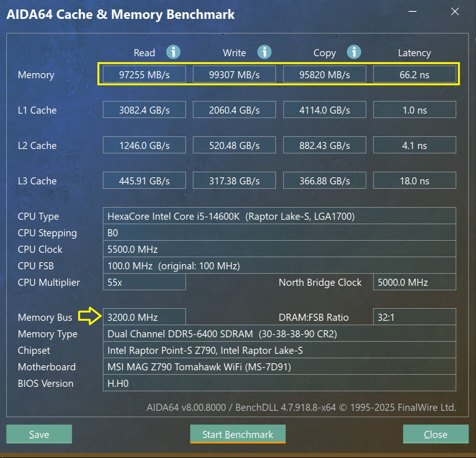476x458 pixels.
Task: Select L2 Cache copy value 882.43 GB/s
Action: [324, 145]
